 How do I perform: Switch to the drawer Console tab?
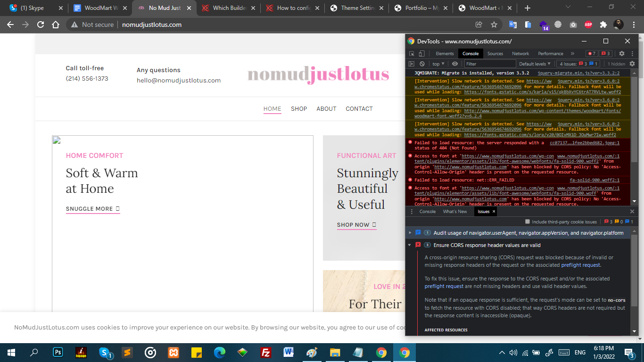428,212
